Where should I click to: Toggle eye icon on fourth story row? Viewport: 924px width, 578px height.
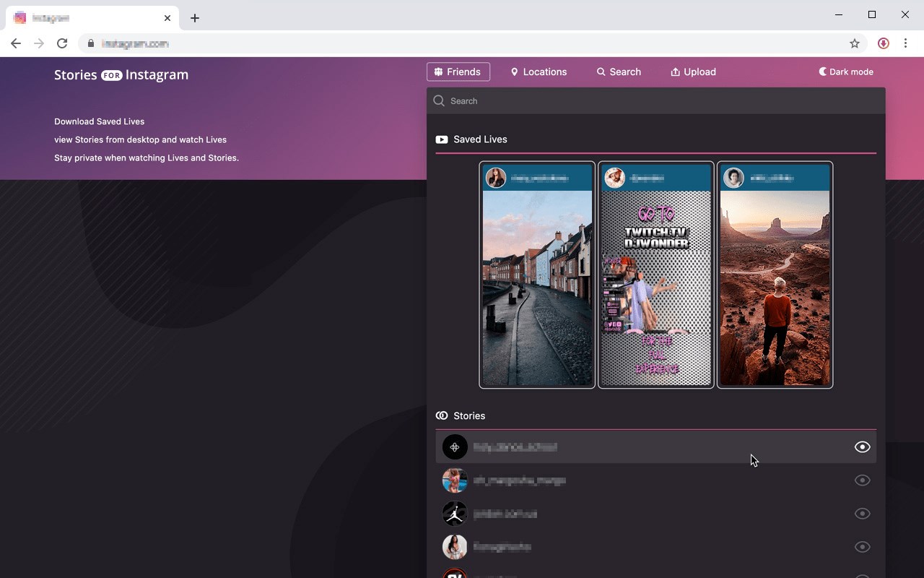862,547
